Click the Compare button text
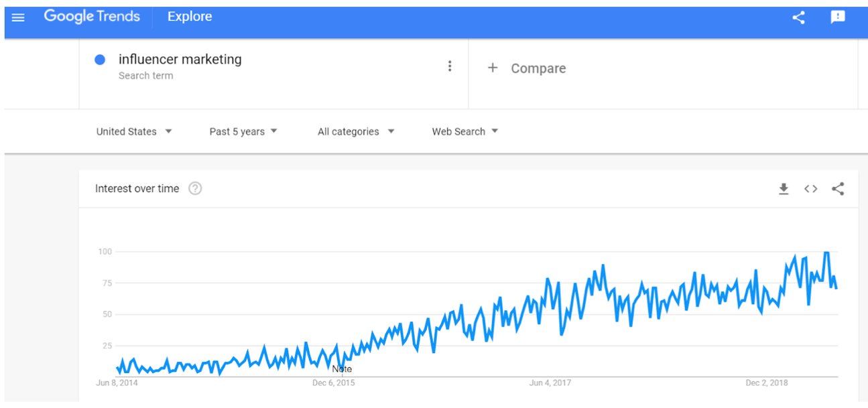Viewport: 868px width, 408px height. click(538, 68)
